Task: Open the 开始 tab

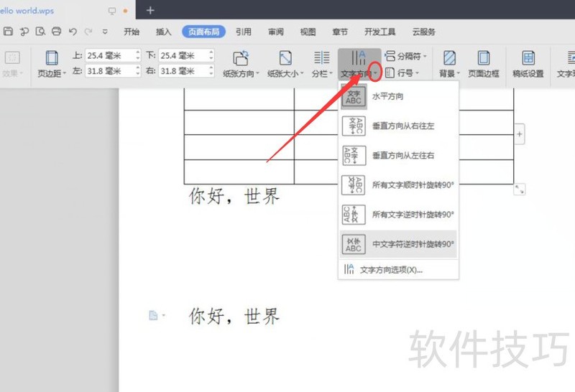Action: 132,32
